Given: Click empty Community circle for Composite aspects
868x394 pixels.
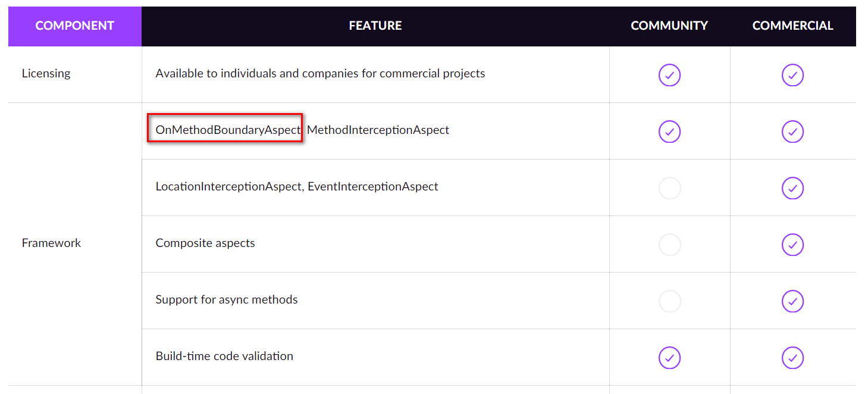Looking at the screenshot, I should pyautogui.click(x=669, y=245).
